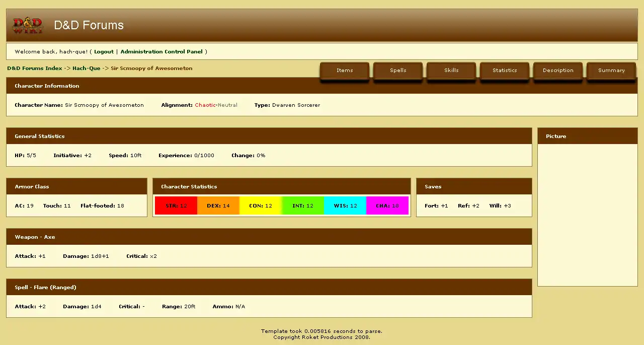Screen dimensions: 644x345
Task: Click the Logout link
Action: pos(104,52)
